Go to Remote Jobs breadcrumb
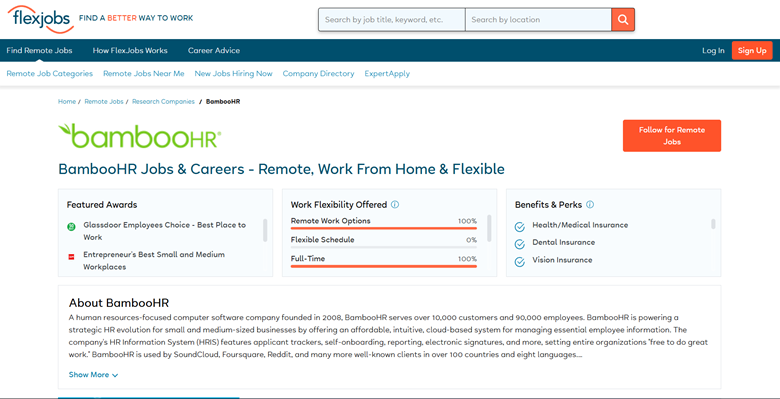The width and height of the screenshot is (780, 399). pos(104,101)
